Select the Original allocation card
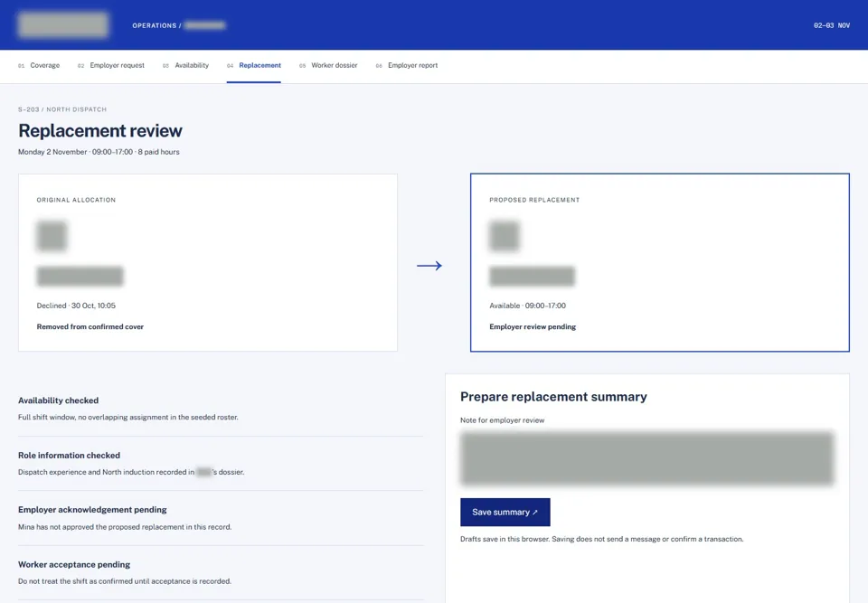This screenshot has width=868, height=603. (208, 262)
